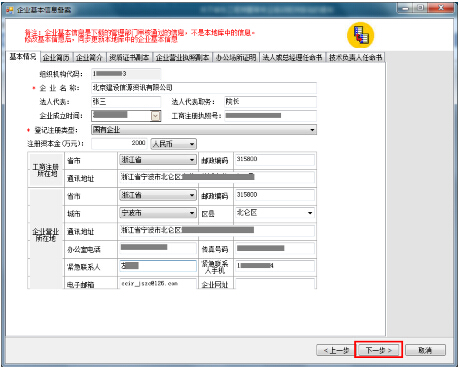Image resolution: width=459 pixels, height=367 pixels.
Task: Open the 办公场所证明 tab
Action: (236, 57)
